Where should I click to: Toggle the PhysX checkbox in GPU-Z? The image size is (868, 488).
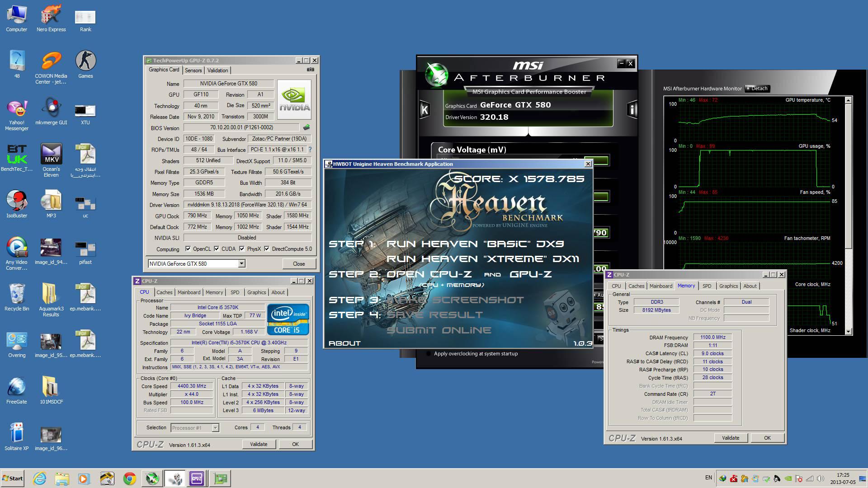click(242, 249)
